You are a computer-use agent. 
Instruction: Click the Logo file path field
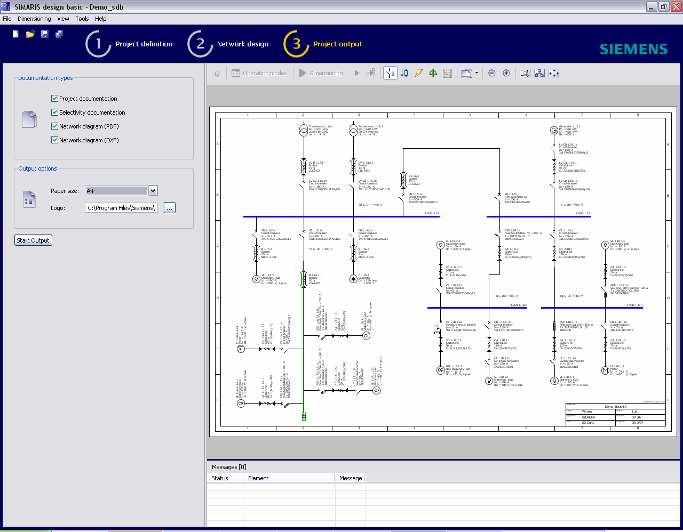tap(121, 208)
